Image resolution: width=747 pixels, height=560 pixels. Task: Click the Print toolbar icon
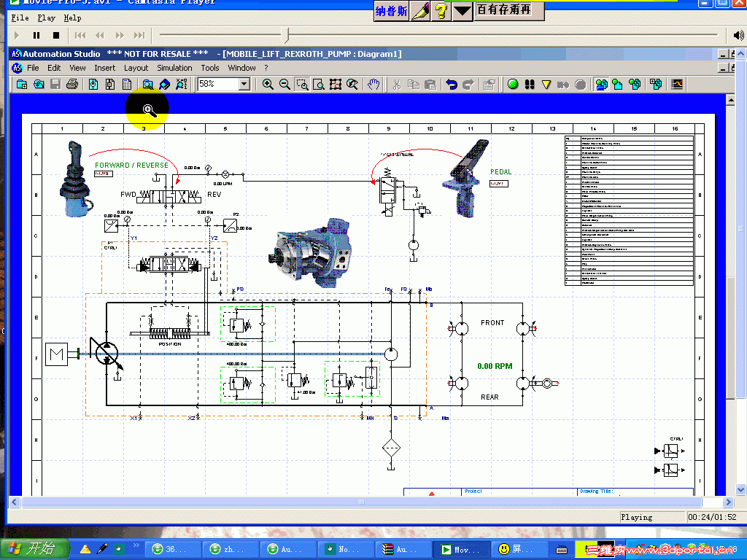[72, 85]
